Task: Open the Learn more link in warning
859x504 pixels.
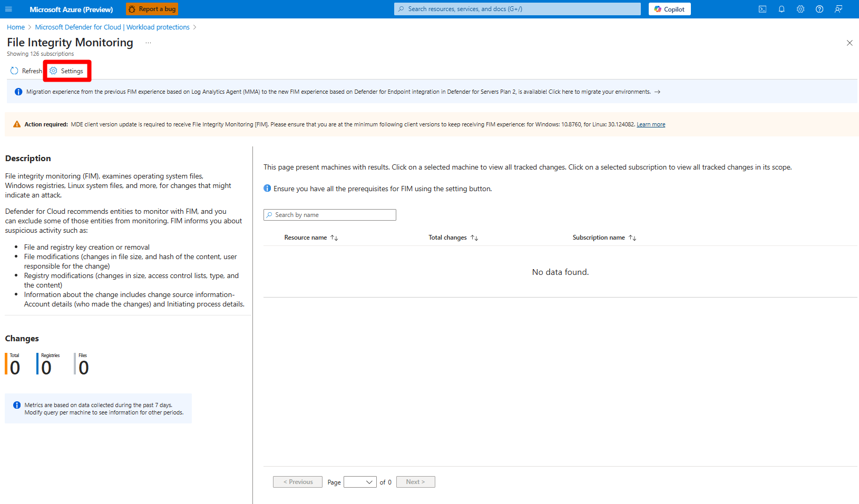Action: (650, 125)
